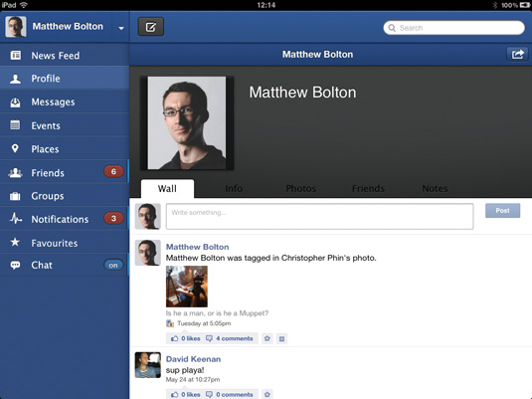Open the David Keenan name link

(193, 359)
